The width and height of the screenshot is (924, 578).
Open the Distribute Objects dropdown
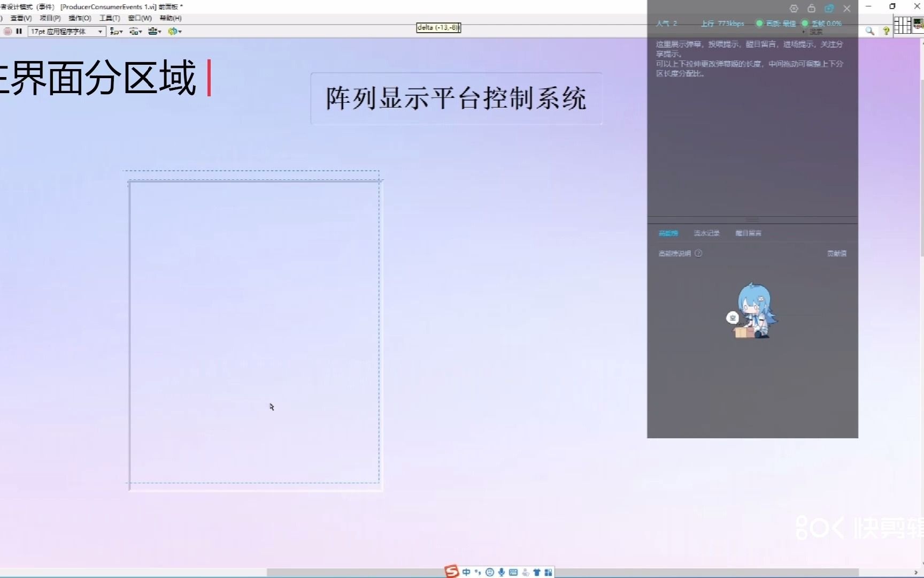135,32
